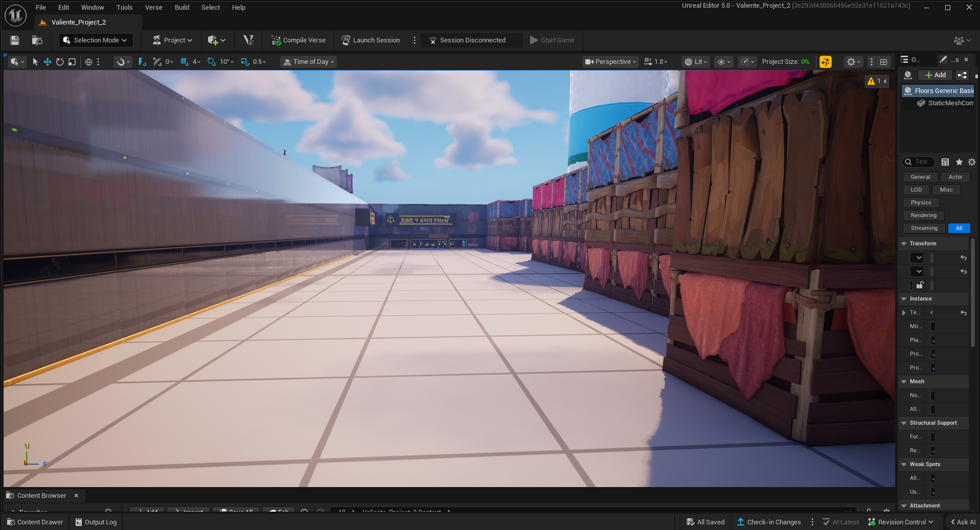Open the content browse folder-search icon

point(37,40)
